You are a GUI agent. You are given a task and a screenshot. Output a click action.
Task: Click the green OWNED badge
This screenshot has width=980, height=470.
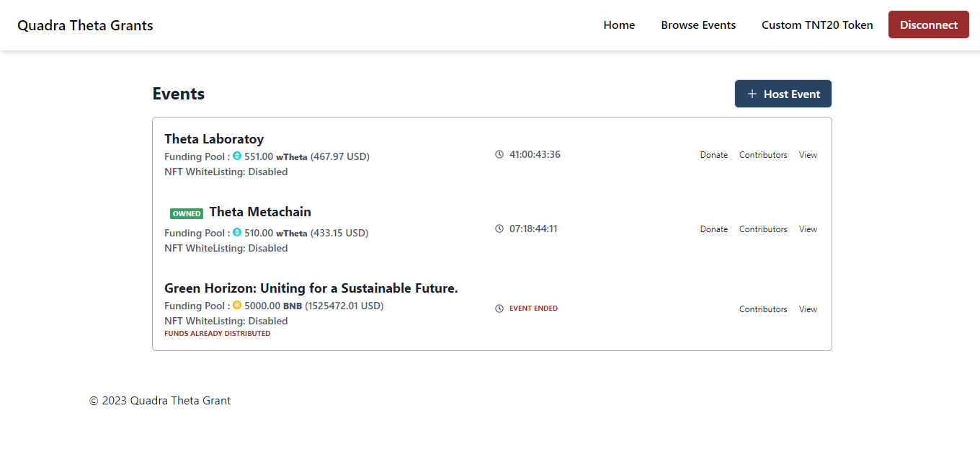(187, 213)
